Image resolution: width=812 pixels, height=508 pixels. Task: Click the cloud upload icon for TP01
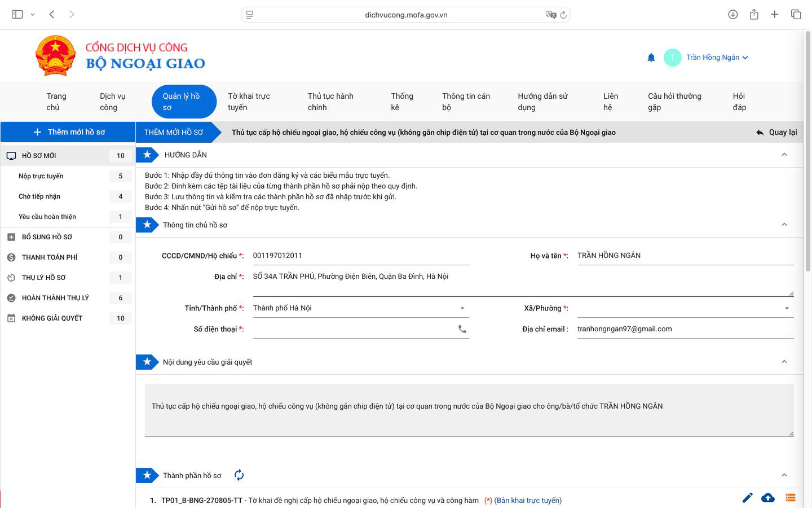pos(768,498)
